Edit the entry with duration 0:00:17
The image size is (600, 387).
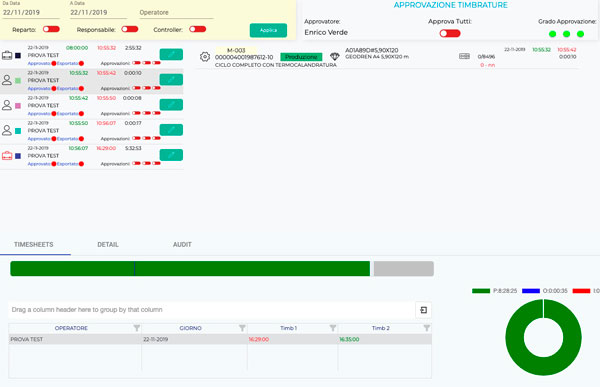point(171,130)
